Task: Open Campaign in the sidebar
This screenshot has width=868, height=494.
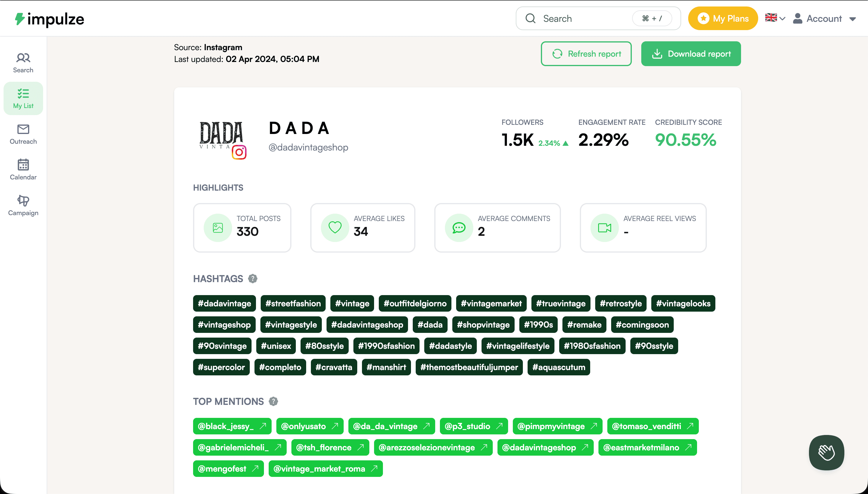Action: (23, 205)
